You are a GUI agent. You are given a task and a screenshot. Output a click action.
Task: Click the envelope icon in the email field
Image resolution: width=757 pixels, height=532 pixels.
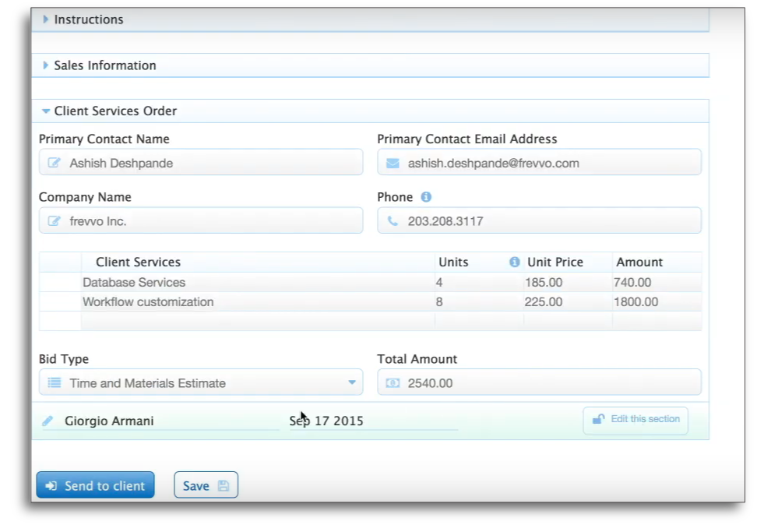393,163
